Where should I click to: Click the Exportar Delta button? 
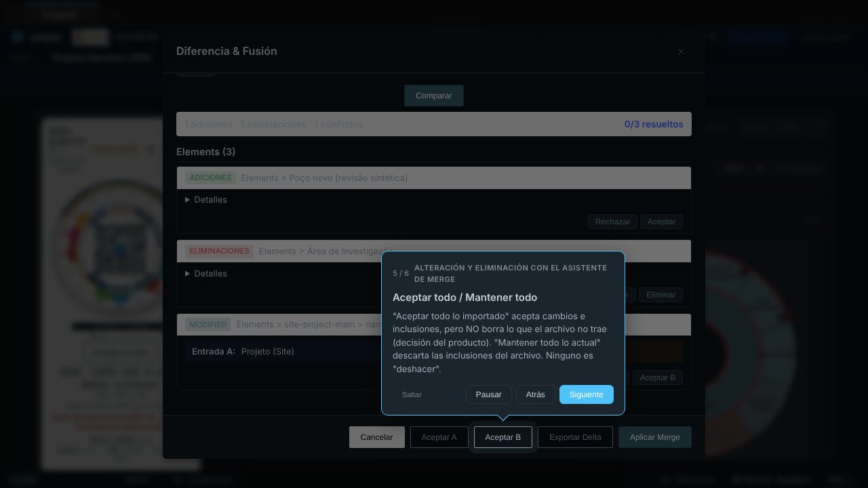click(x=575, y=437)
